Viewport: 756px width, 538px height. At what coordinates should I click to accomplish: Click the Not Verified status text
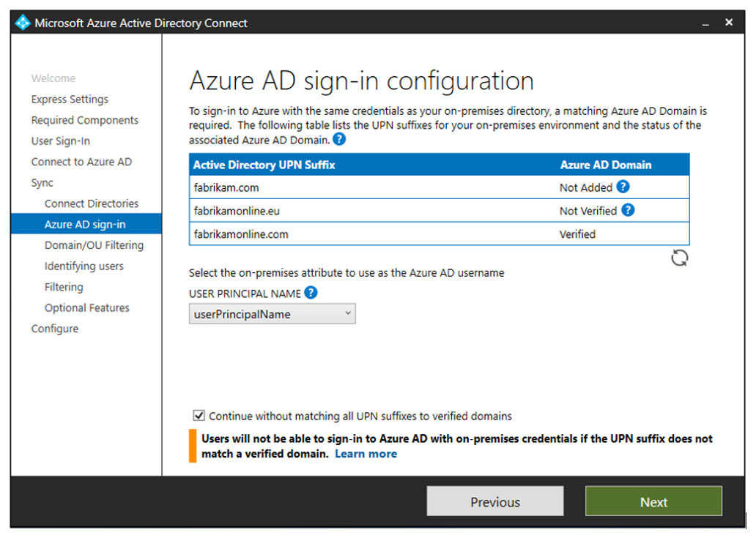(588, 211)
